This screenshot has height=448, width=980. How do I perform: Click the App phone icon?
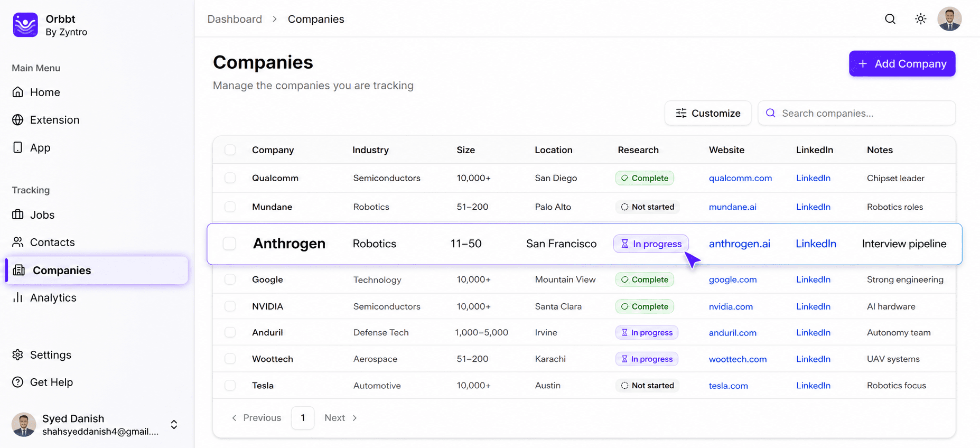point(18,147)
